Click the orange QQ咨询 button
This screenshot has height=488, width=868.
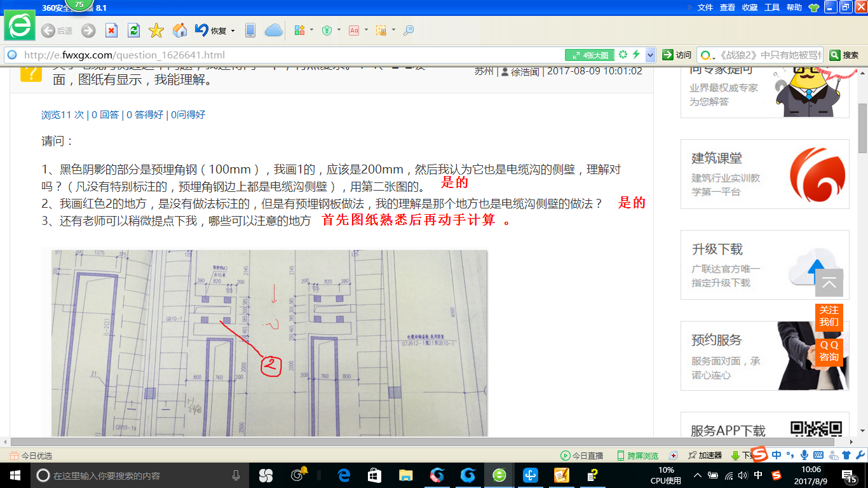point(829,351)
